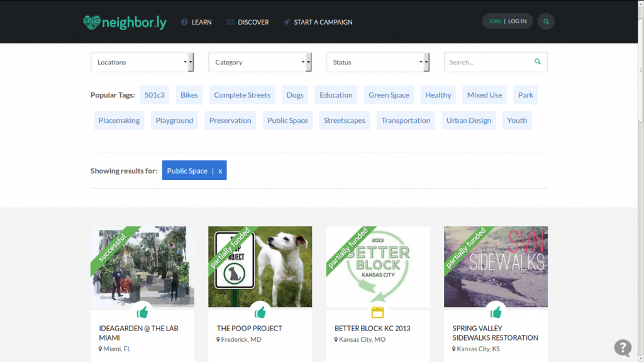Screen dimensions: 644x362
Task: Select the Public Space popular tag
Action: 287,120
